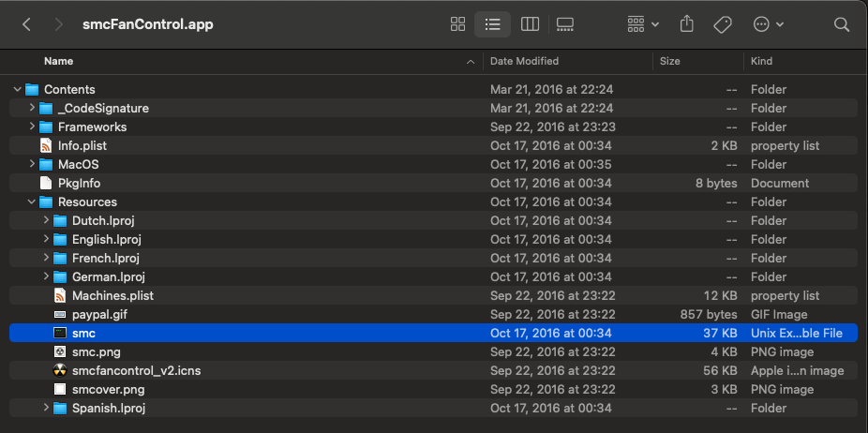868x433 pixels.
Task: Open the group-by options dropdown
Action: 643,23
